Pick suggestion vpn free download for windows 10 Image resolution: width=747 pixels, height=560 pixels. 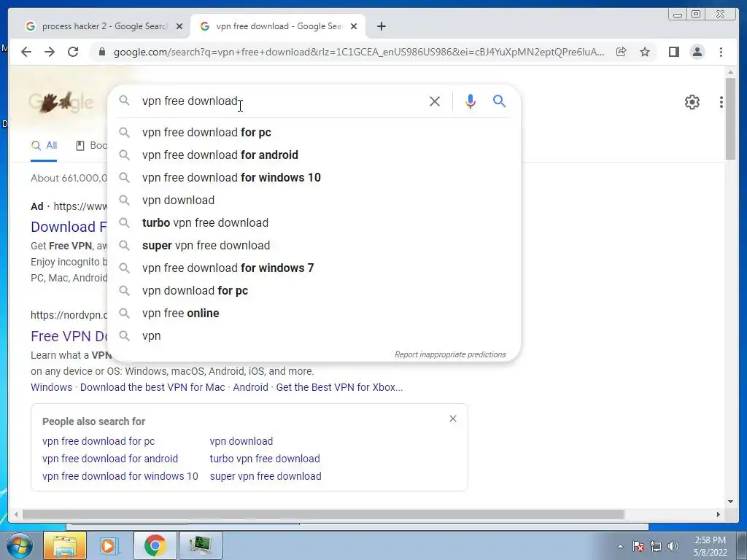(x=314, y=178)
